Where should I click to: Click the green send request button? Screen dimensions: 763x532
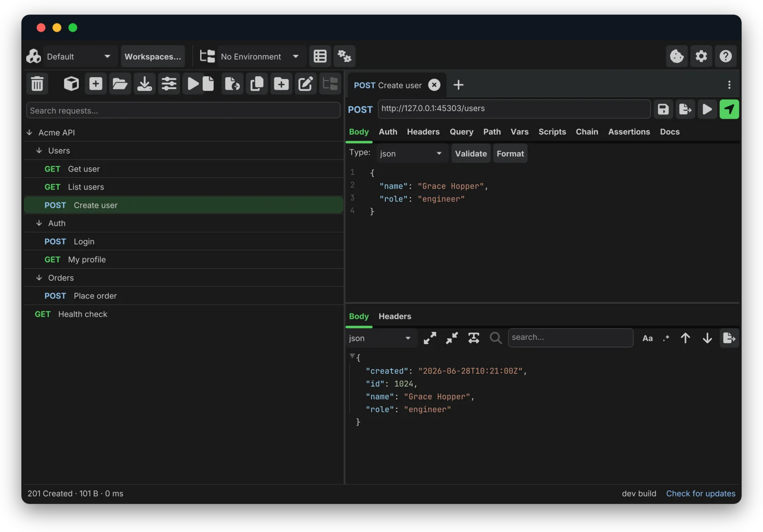729,109
